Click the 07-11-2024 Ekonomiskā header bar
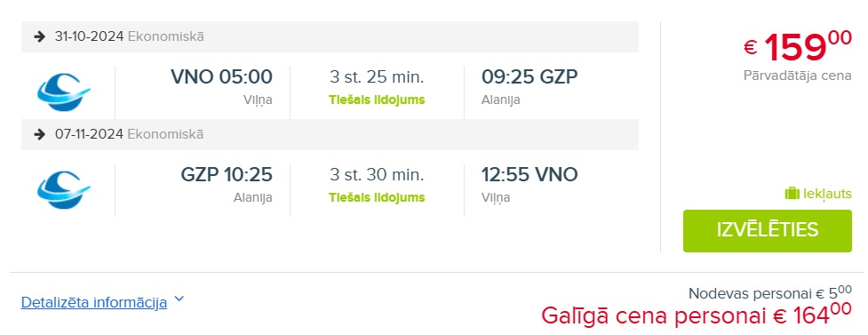The height and width of the screenshot is (335, 868). 330,134
